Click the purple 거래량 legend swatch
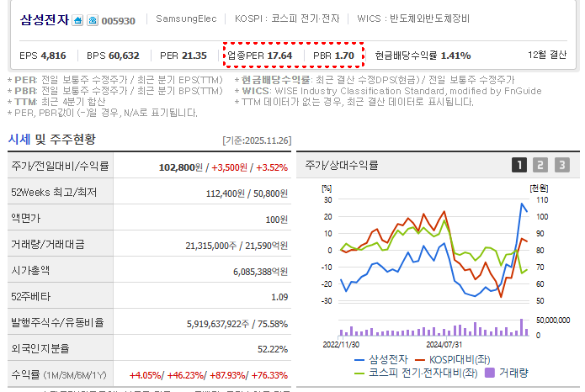The width and height of the screenshot is (585, 392). pos(489,373)
